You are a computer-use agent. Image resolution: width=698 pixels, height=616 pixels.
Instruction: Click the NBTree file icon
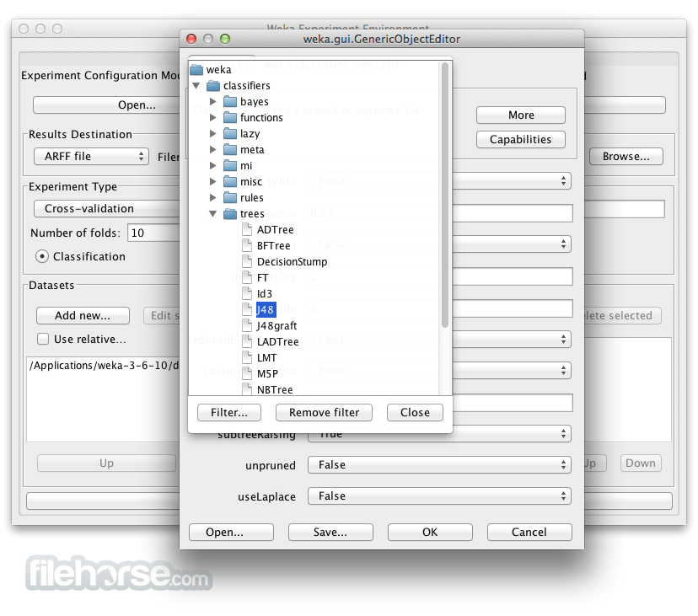[247, 389]
